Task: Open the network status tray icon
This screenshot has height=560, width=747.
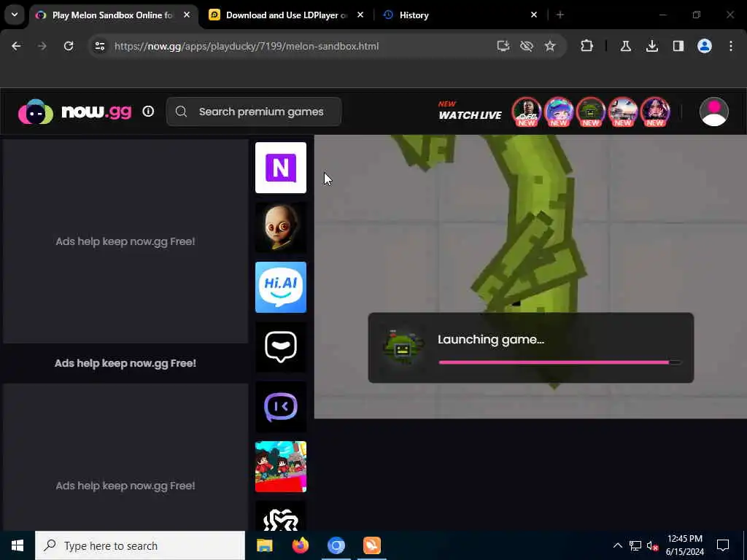Action: tap(635, 545)
